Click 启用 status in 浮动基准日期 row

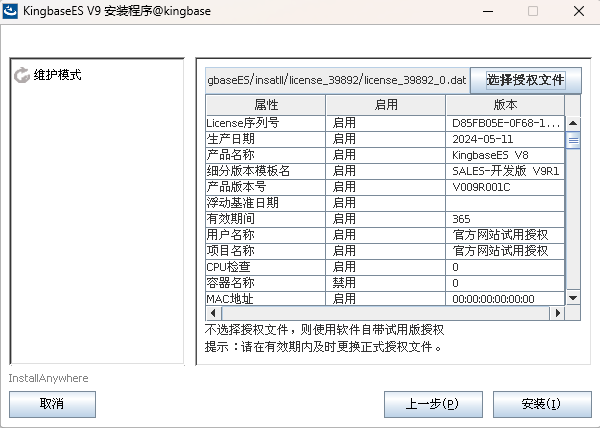[x=344, y=203]
